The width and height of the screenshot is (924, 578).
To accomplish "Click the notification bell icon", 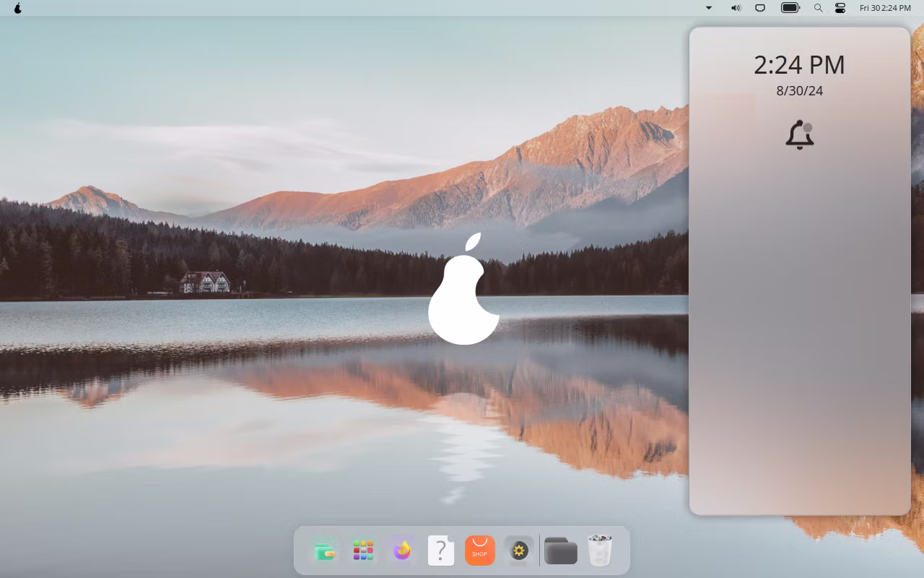I will click(x=800, y=135).
